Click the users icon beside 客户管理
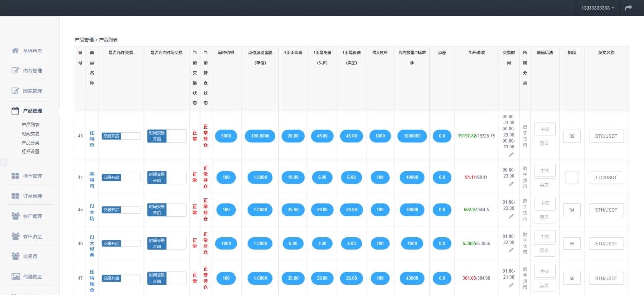The image size is (644, 295). (15, 216)
